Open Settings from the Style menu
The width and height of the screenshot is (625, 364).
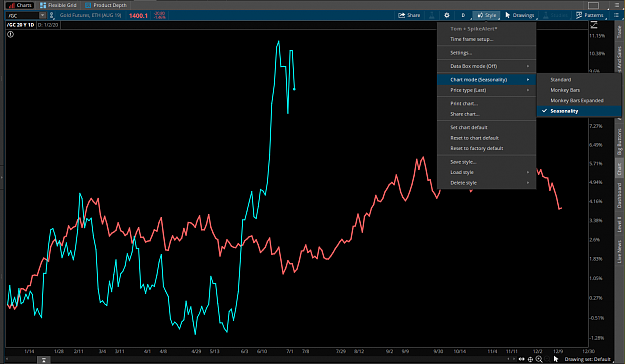click(486, 53)
